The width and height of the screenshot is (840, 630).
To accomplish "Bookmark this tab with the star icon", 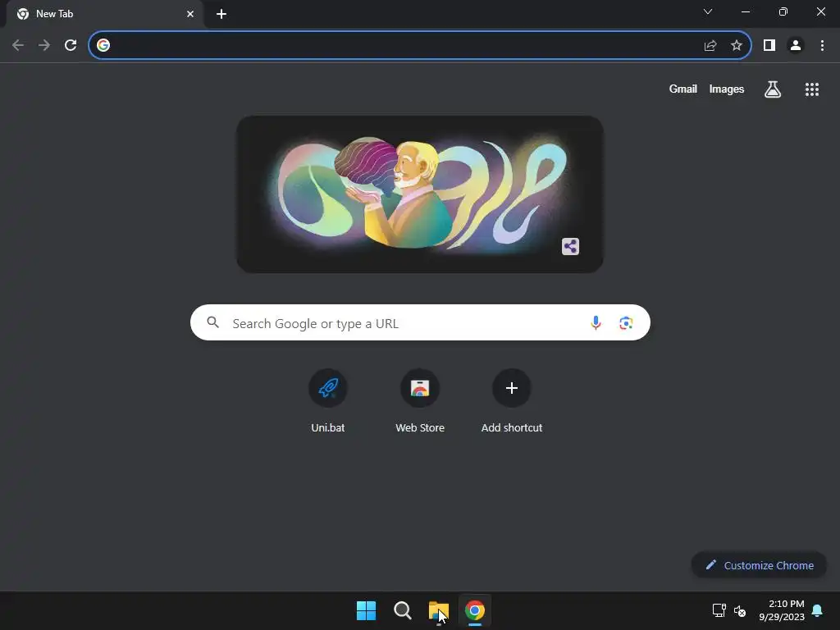I will 737,45.
